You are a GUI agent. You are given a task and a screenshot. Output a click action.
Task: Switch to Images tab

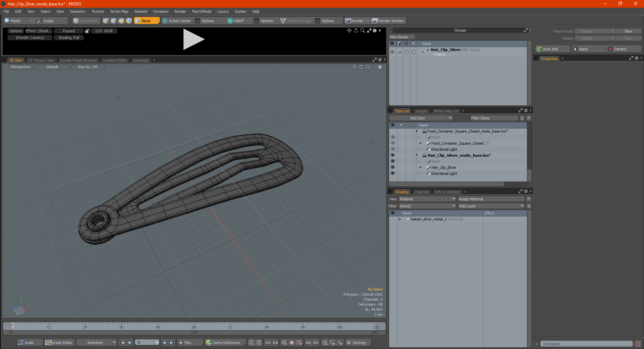coord(421,111)
